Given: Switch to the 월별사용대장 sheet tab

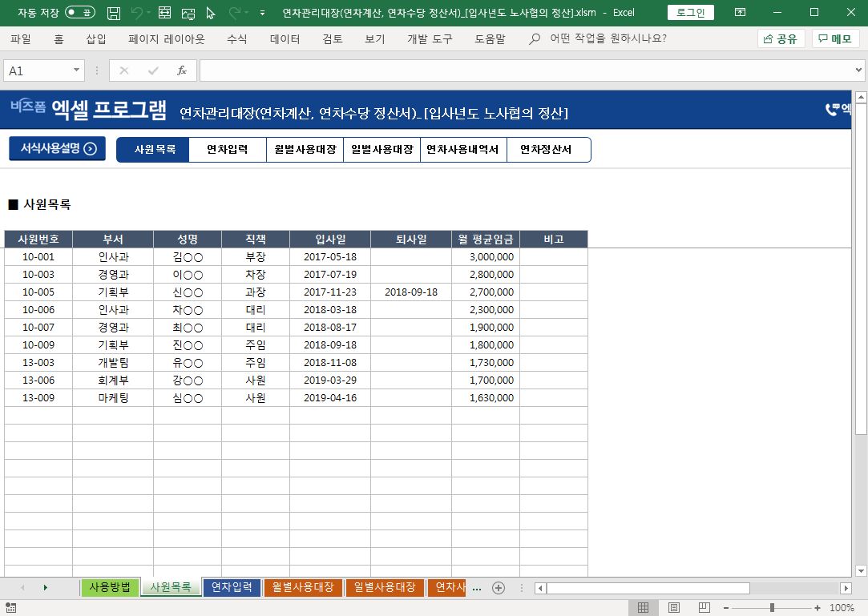Looking at the screenshot, I should point(303,588).
